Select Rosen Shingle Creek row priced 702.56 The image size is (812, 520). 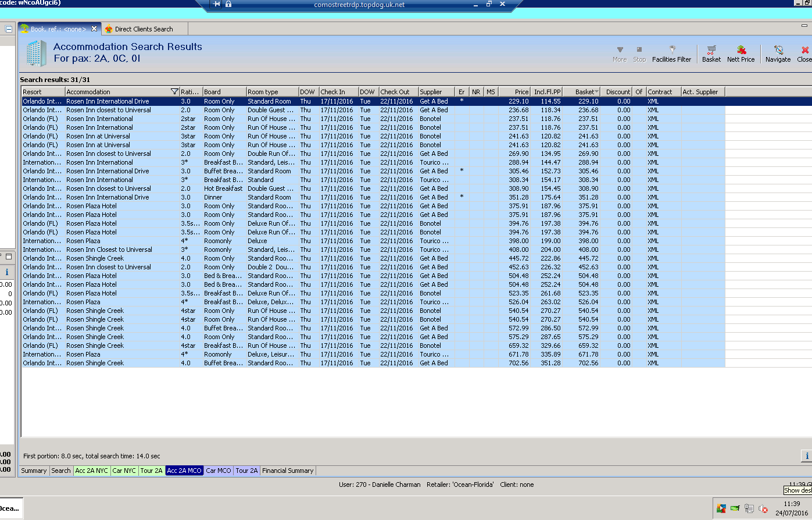pos(373,363)
